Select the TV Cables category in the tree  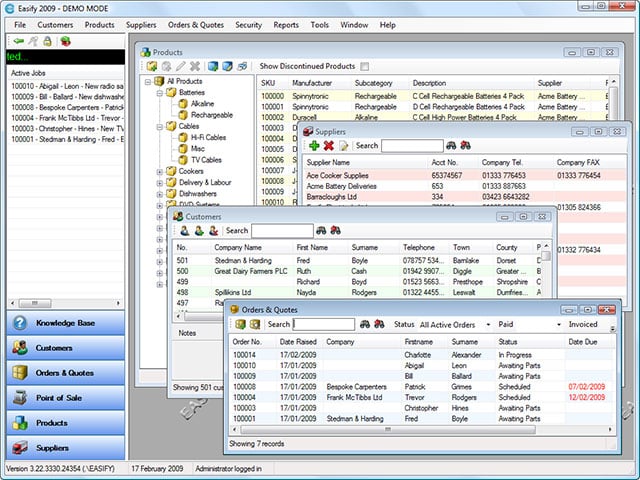tap(206, 160)
